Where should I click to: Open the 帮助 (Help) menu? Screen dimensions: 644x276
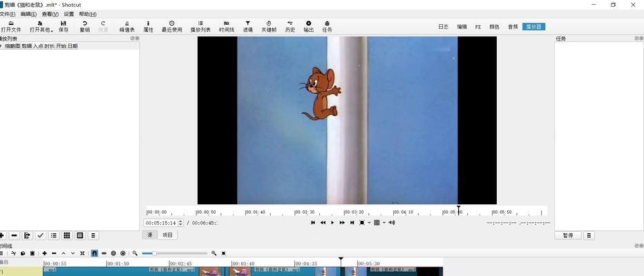tap(88, 14)
